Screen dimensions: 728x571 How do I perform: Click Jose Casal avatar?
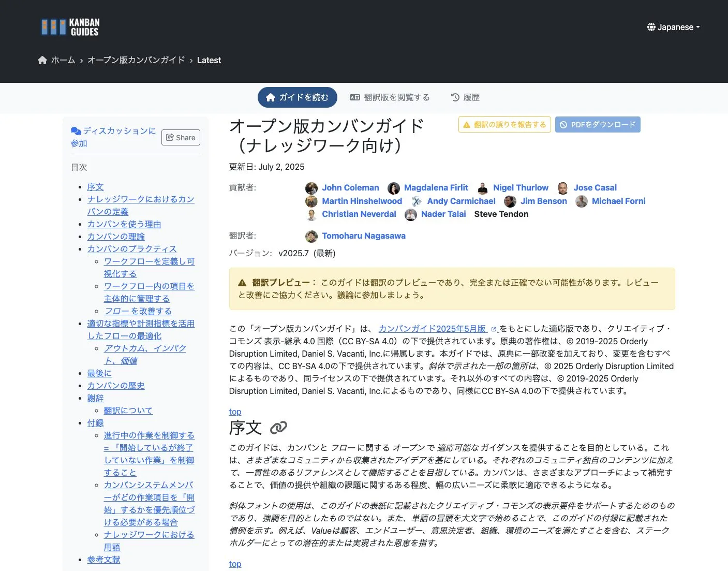563,188
